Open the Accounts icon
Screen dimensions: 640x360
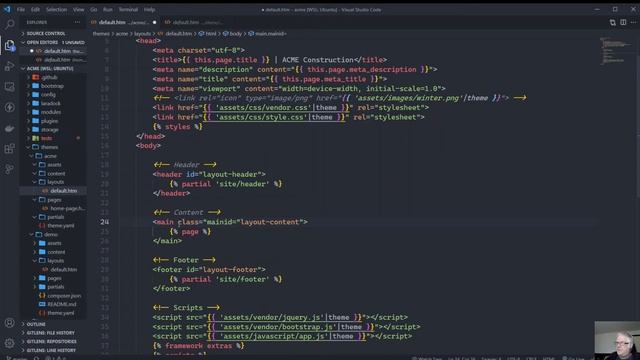[x=9, y=323]
